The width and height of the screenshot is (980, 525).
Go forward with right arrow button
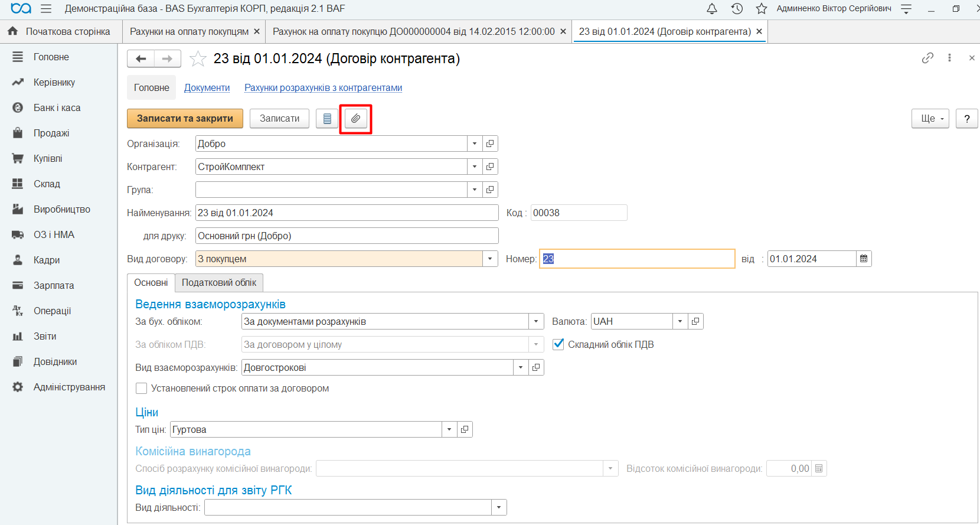(x=168, y=58)
